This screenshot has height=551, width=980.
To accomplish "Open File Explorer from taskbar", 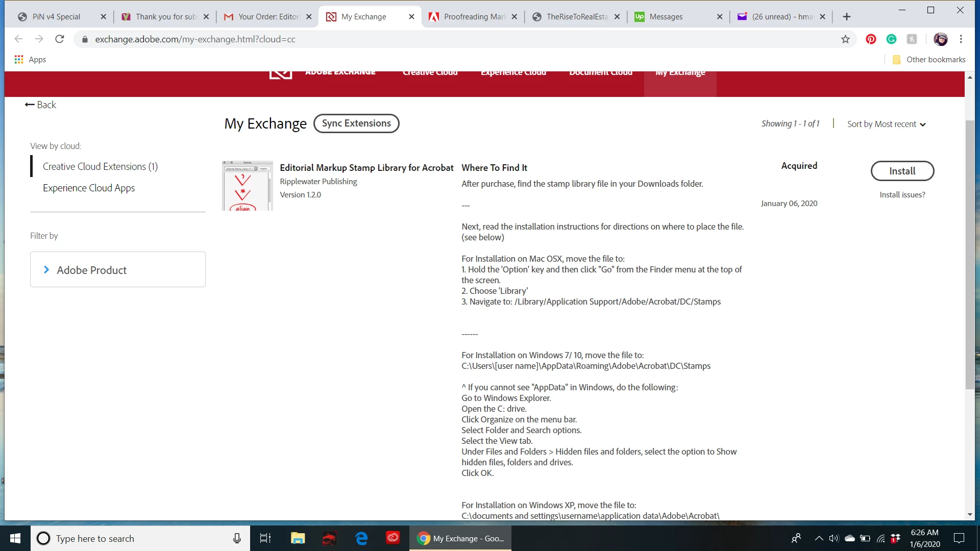I will pyautogui.click(x=298, y=538).
